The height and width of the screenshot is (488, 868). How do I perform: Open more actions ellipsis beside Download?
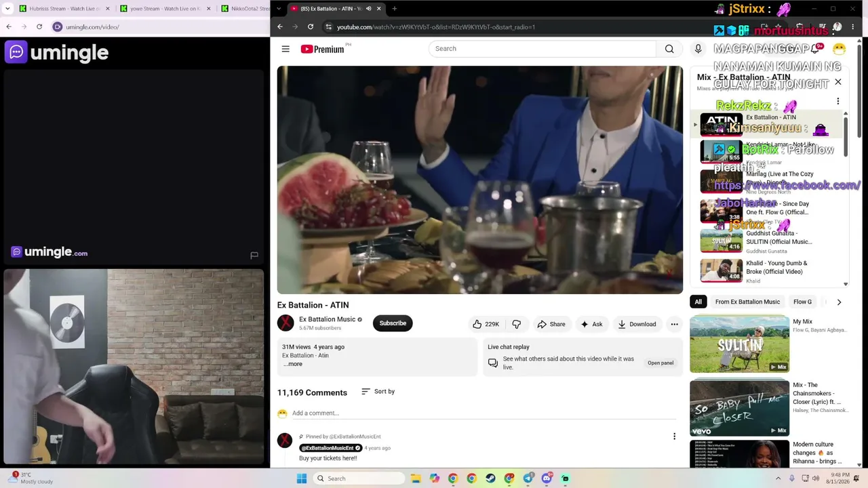click(674, 324)
